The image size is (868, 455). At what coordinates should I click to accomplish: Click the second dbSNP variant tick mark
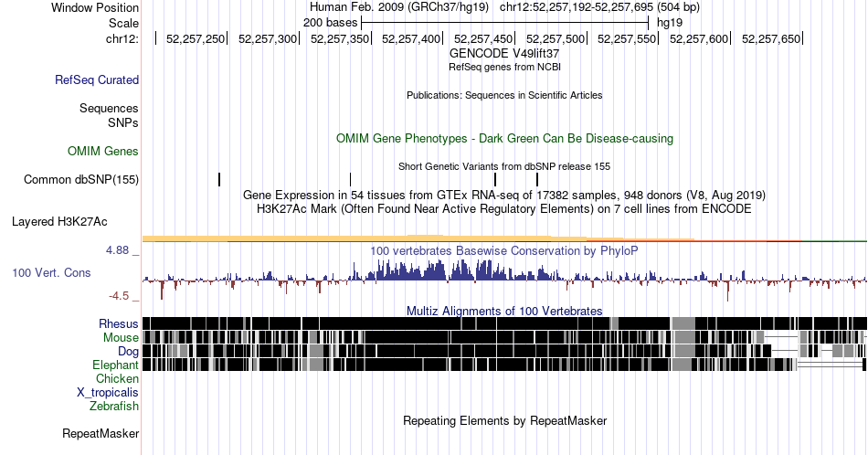351,179
